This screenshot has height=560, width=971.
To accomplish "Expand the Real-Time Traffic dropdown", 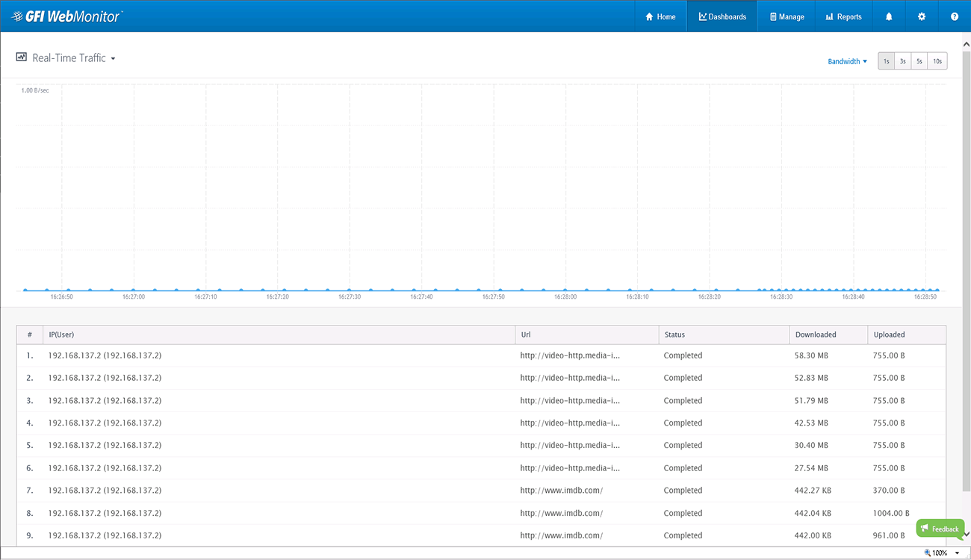I will coord(113,58).
